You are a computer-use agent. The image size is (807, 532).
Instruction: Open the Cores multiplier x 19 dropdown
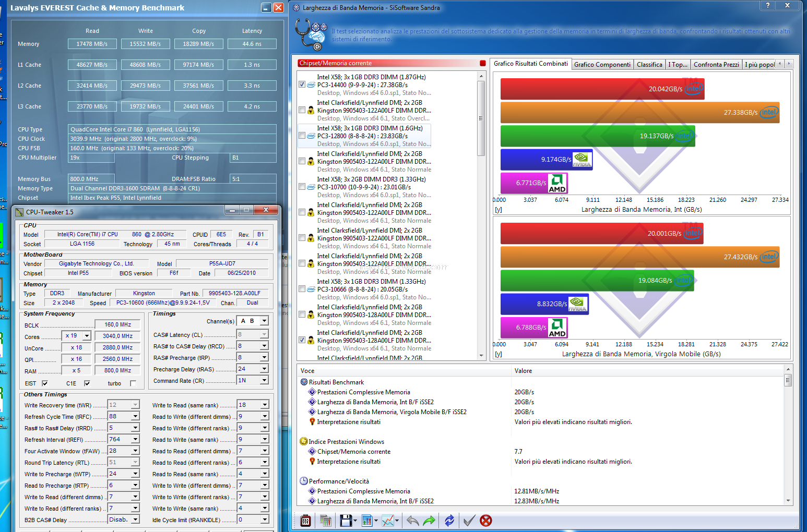[87, 336]
